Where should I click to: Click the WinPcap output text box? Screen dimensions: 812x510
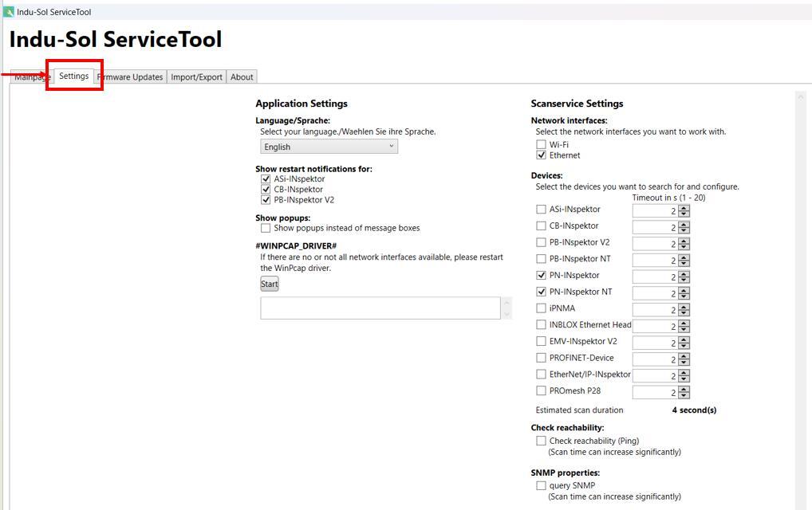[380, 308]
